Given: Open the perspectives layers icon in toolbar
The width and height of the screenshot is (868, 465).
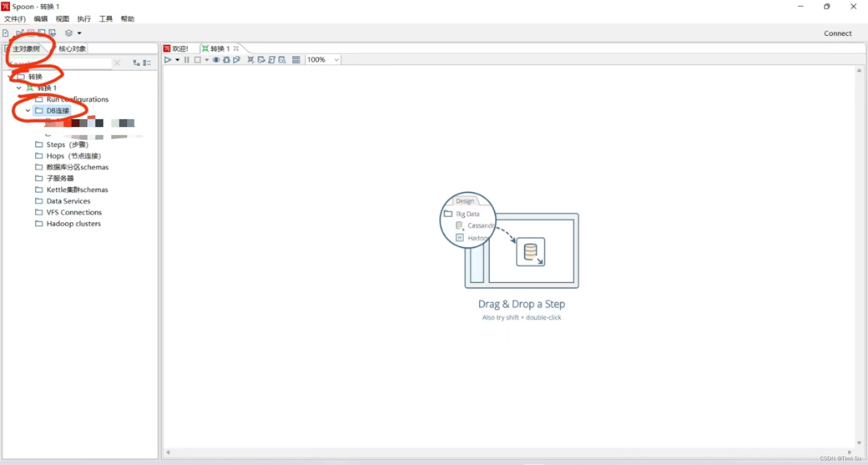Looking at the screenshot, I should (x=69, y=33).
